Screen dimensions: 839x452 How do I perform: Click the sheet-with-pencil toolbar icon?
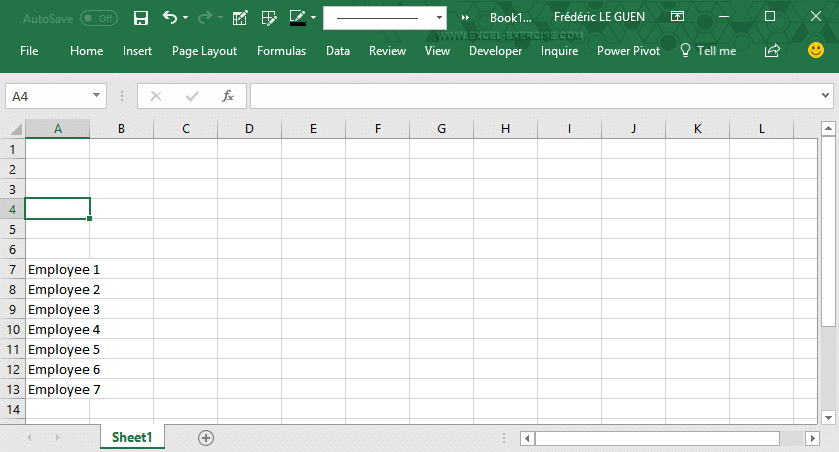click(x=240, y=18)
